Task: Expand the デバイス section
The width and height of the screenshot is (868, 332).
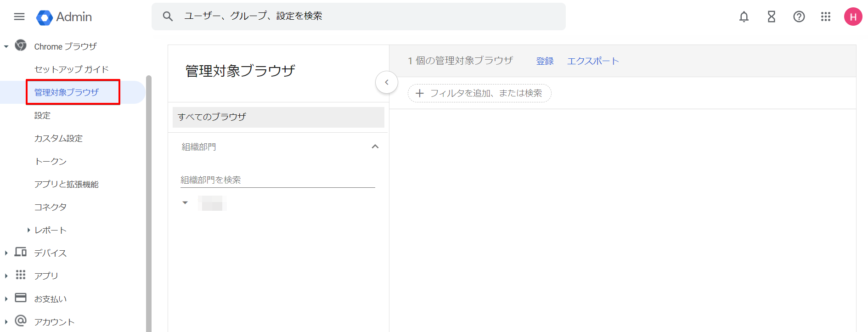Action: click(x=6, y=253)
